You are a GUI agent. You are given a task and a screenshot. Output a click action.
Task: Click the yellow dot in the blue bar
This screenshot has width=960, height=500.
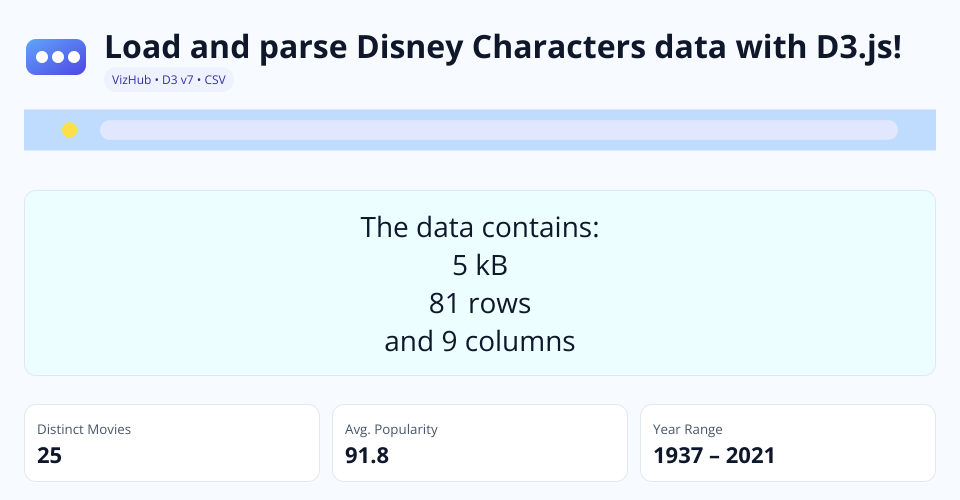pyautogui.click(x=69, y=130)
